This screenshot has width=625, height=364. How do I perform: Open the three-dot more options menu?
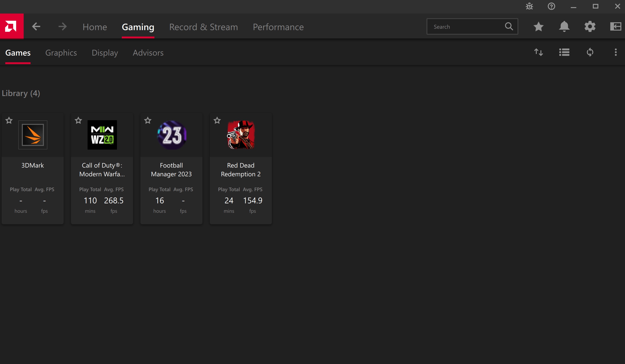click(616, 52)
